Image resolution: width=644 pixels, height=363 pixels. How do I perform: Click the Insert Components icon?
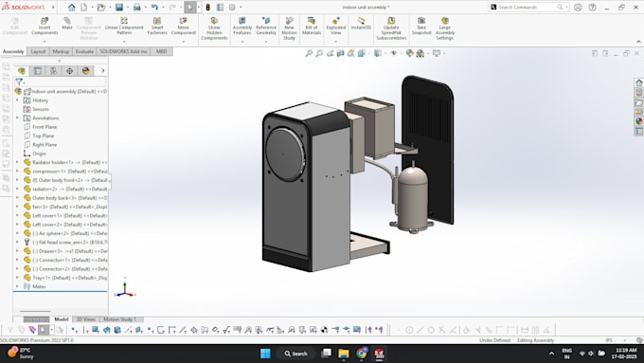pos(45,21)
